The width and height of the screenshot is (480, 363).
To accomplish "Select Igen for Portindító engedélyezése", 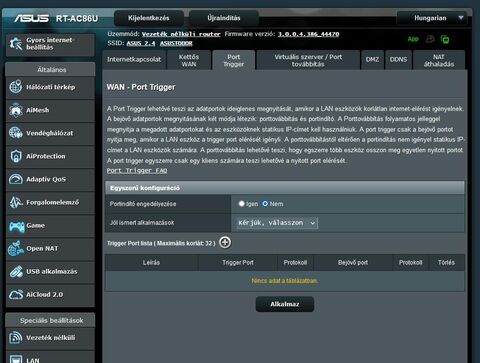I will pyautogui.click(x=242, y=204).
